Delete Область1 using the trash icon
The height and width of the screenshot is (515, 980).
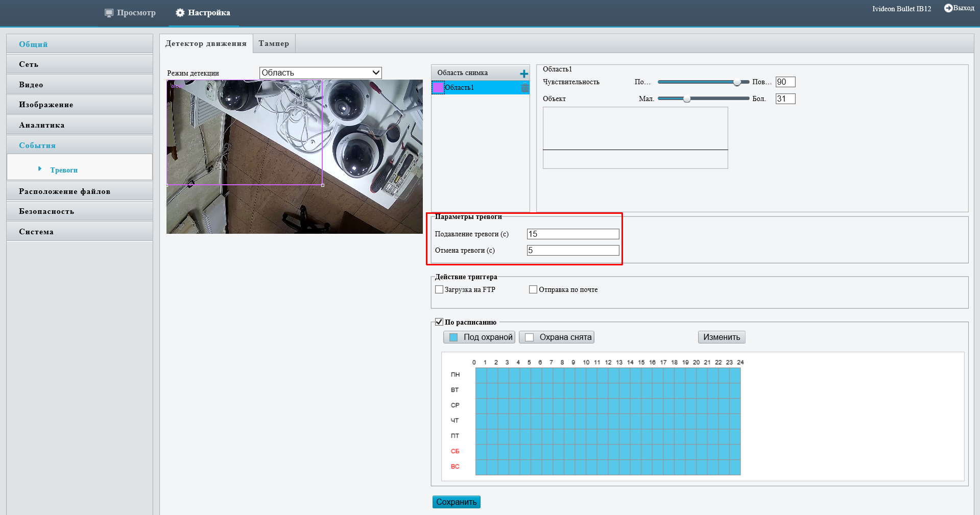524,88
